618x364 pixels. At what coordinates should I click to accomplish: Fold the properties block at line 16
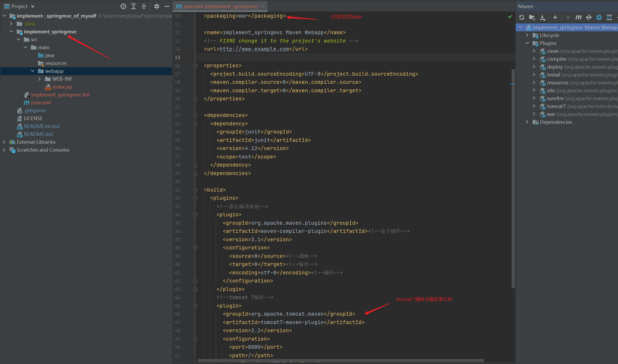(195, 66)
